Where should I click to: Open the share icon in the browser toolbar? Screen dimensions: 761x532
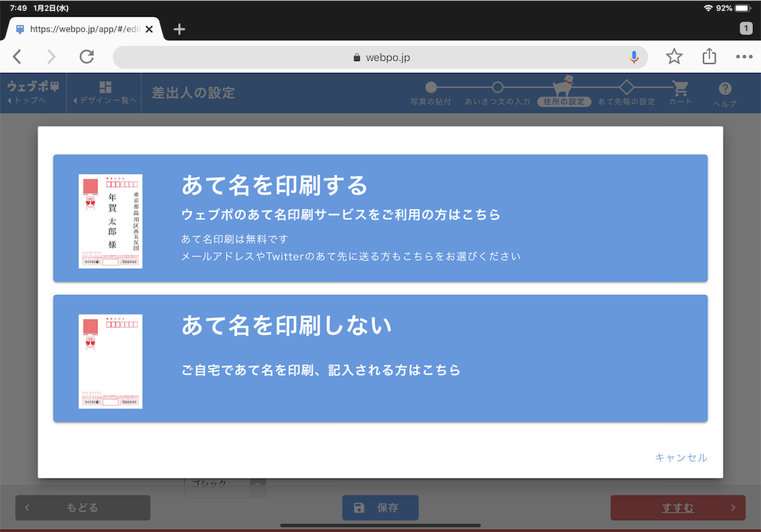click(x=708, y=56)
